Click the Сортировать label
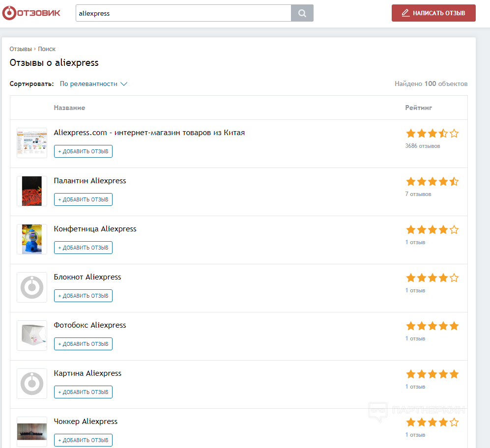Screen dimensions: 490x448 coord(31,84)
